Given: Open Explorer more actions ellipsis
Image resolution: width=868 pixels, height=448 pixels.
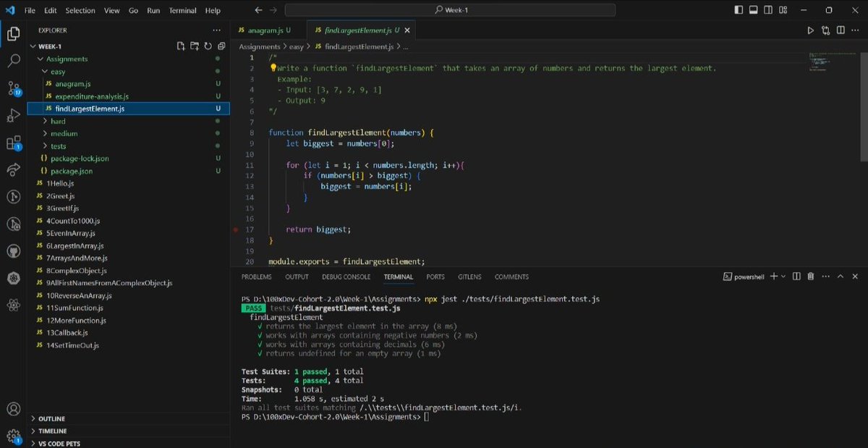Looking at the screenshot, I should click(216, 30).
